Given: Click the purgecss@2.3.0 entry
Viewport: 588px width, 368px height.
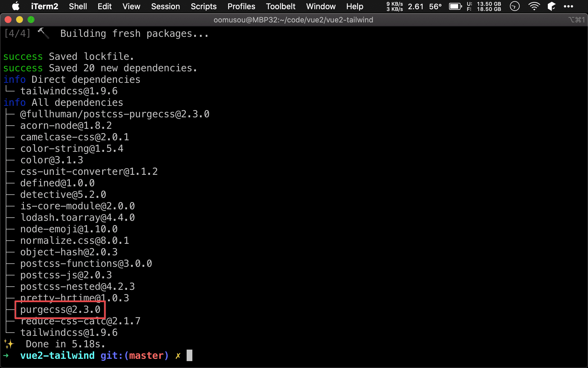Looking at the screenshot, I should point(60,310).
